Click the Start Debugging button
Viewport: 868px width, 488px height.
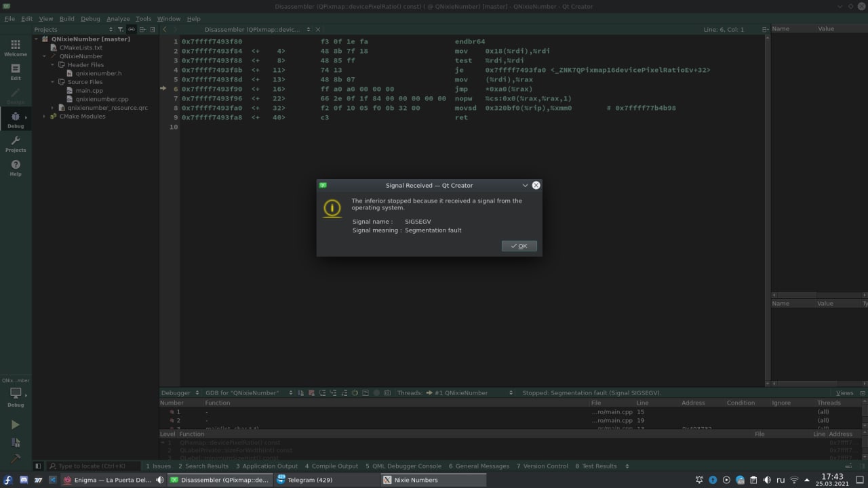pos(16,443)
